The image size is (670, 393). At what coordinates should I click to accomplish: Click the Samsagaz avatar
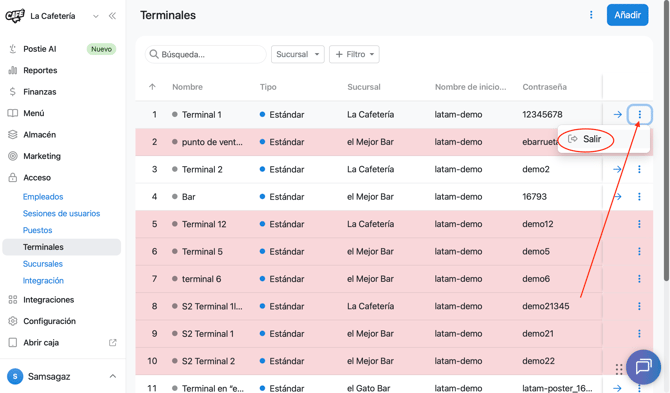pos(15,376)
